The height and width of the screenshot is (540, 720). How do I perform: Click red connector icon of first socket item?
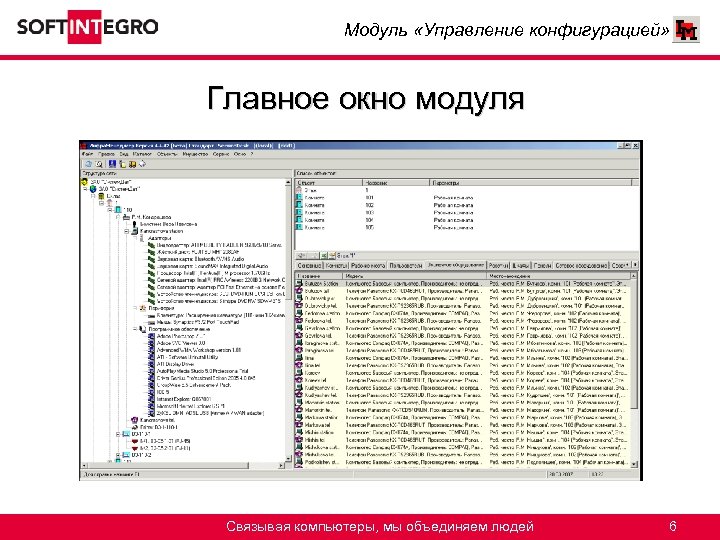(x=135, y=441)
